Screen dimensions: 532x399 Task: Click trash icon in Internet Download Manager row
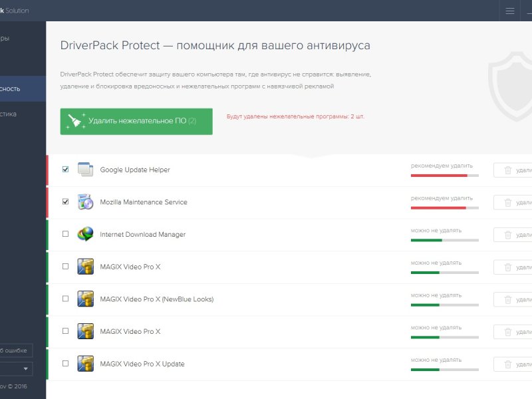pyautogui.click(x=507, y=235)
